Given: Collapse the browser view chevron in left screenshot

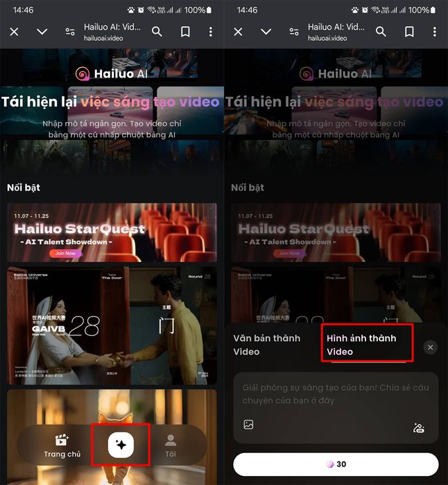Looking at the screenshot, I should pos(42,32).
